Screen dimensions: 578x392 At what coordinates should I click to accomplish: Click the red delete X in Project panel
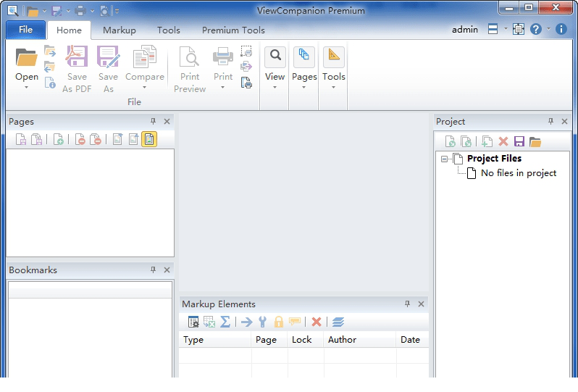pos(503,141)
